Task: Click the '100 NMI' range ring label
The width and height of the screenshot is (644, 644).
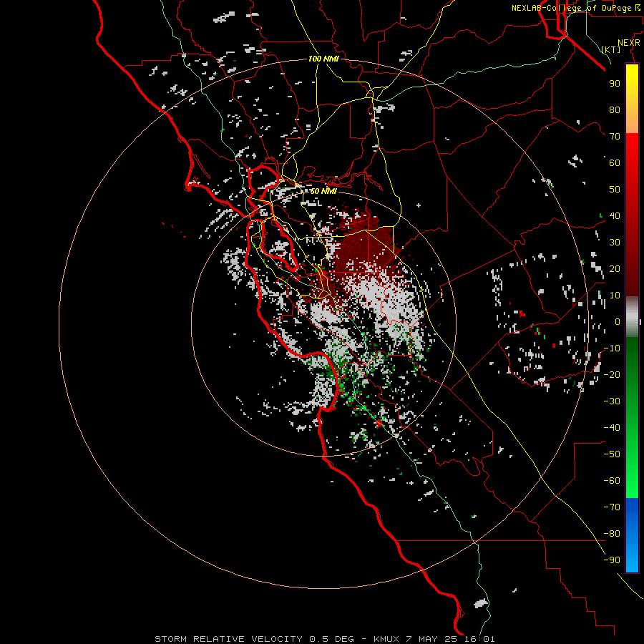Action: tap(323, 59)
